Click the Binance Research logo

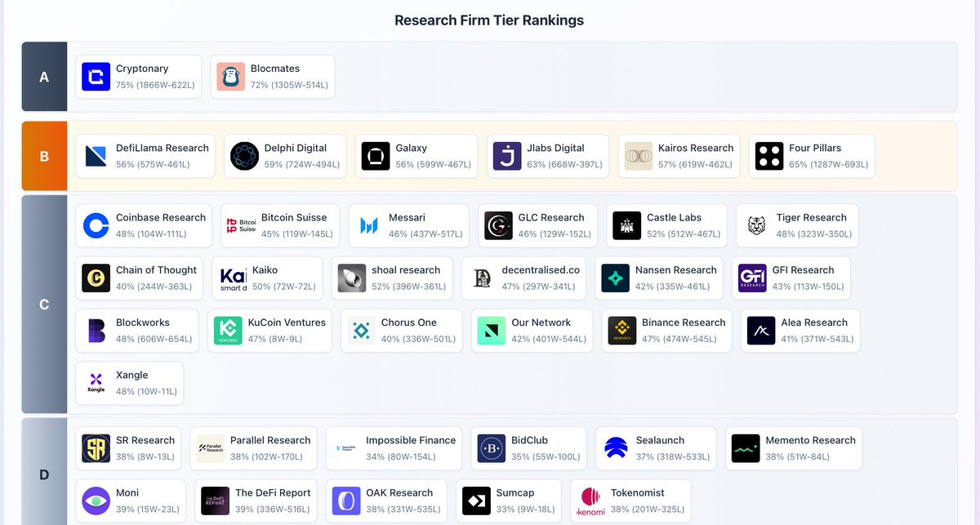coord(622,331)
